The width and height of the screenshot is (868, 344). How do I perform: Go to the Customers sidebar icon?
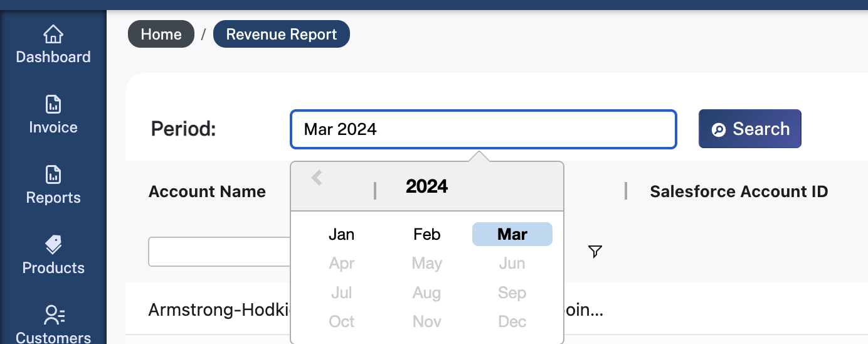(53, 315)
